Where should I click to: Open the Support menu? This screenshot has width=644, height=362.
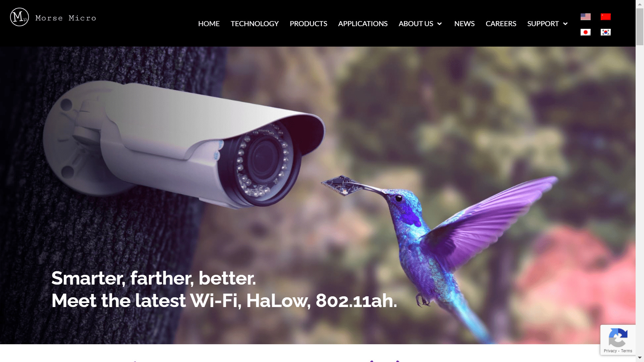tap(543, 24)
